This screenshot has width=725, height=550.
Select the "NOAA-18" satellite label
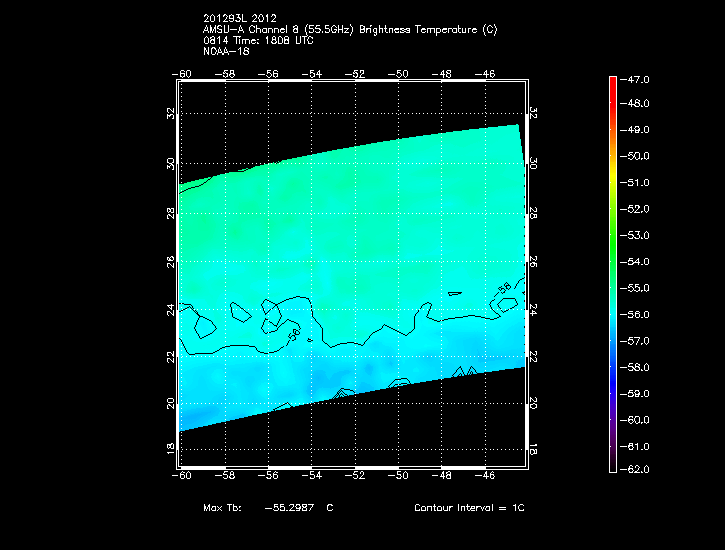point(225,51)
